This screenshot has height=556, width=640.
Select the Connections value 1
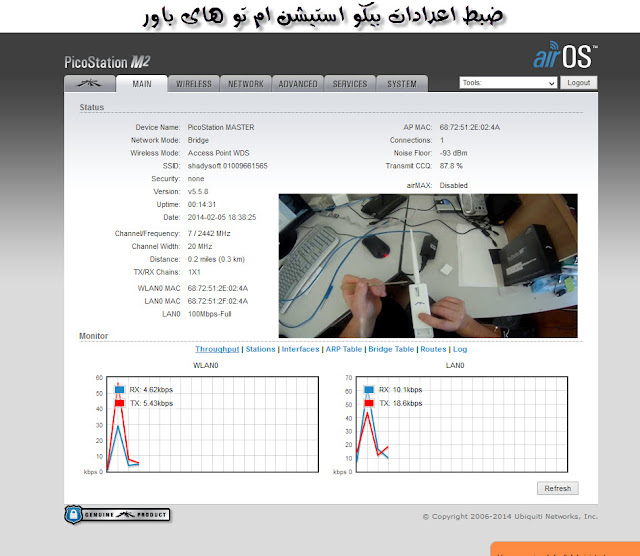[x=442, y=140]
